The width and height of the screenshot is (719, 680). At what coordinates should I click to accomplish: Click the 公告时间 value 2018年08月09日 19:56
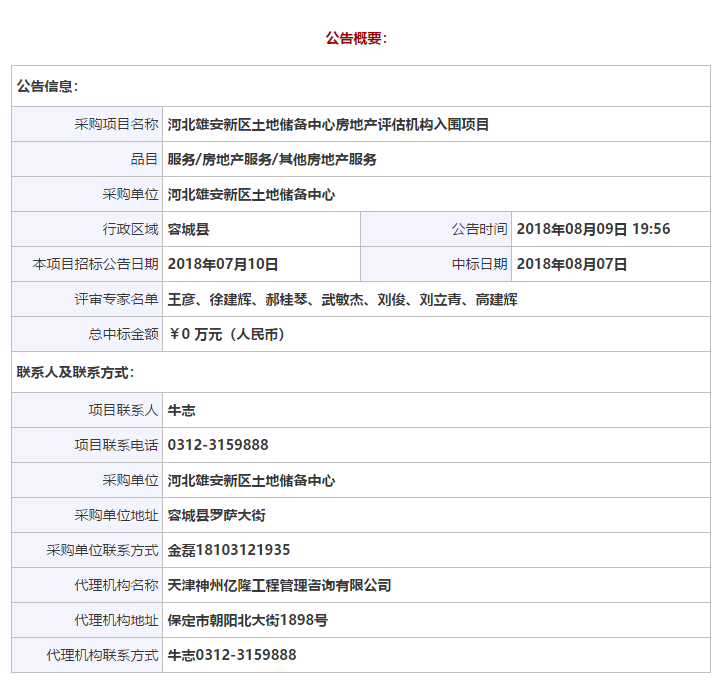(x=593, y=229)
